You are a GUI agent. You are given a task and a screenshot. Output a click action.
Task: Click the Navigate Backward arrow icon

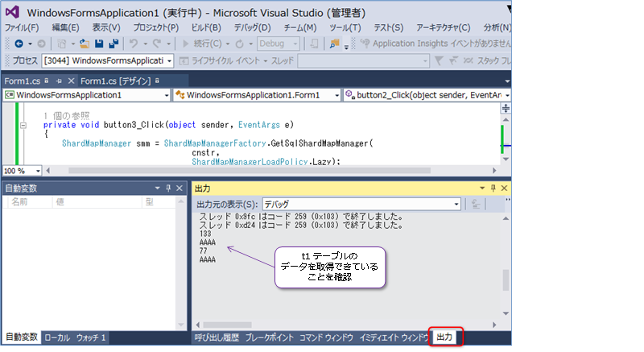(x=19, y=43)
